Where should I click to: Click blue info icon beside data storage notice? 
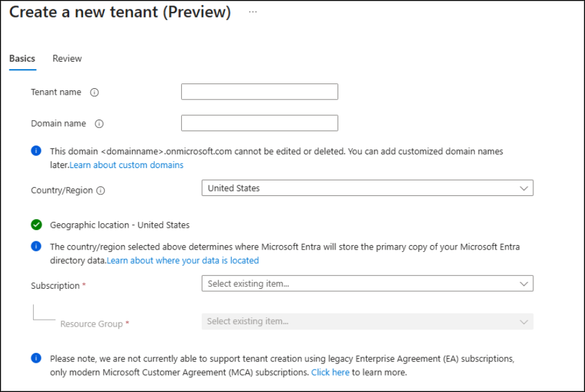37,247
